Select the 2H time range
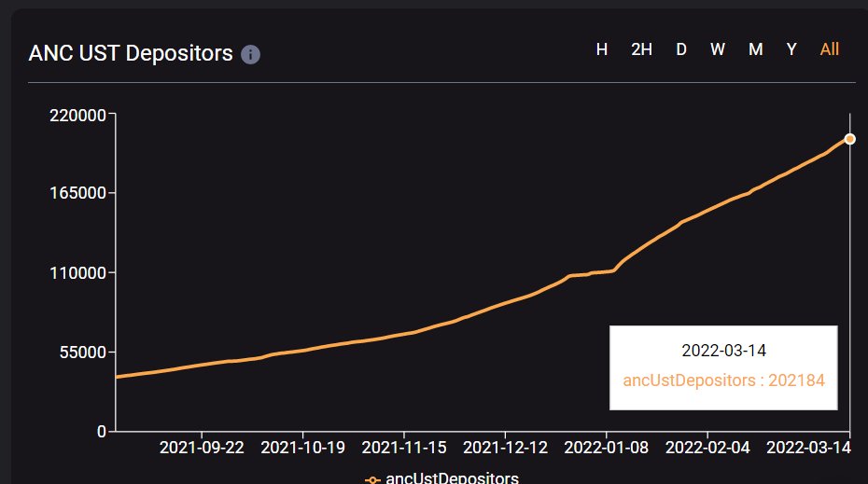Screen dimensions: 868x484 pos(641,49)
